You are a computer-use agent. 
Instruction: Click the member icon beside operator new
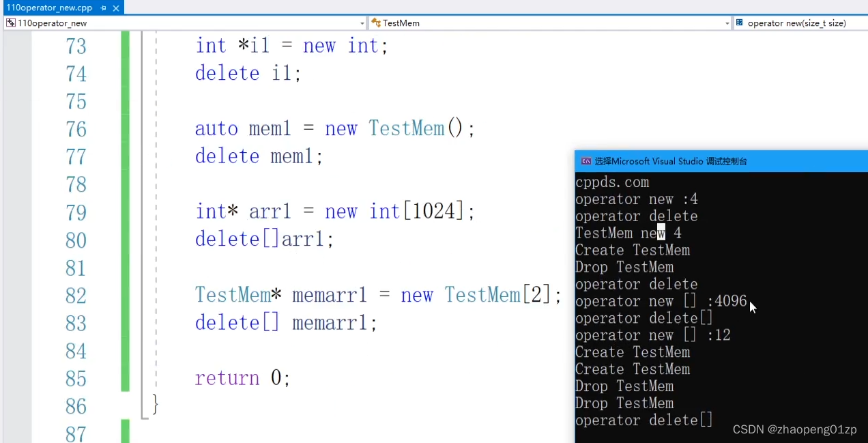pyautogui.click(x=740, y=23)
